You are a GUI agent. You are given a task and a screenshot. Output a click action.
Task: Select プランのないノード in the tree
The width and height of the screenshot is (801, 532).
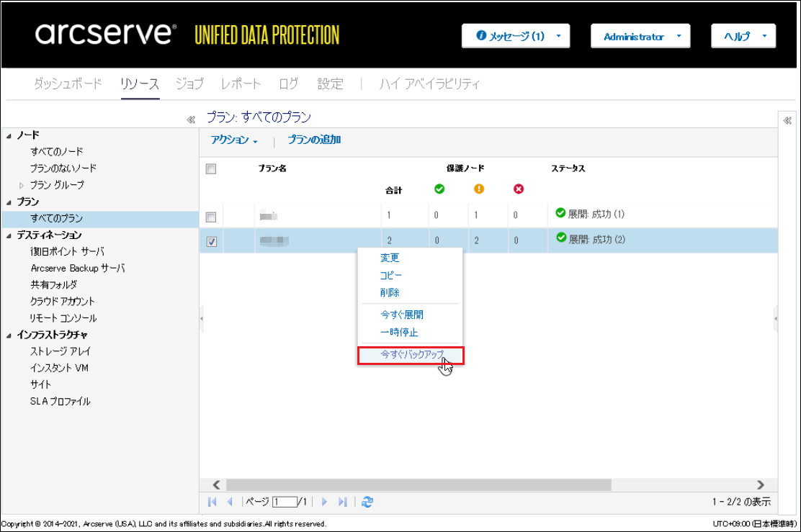pos(63,168)
